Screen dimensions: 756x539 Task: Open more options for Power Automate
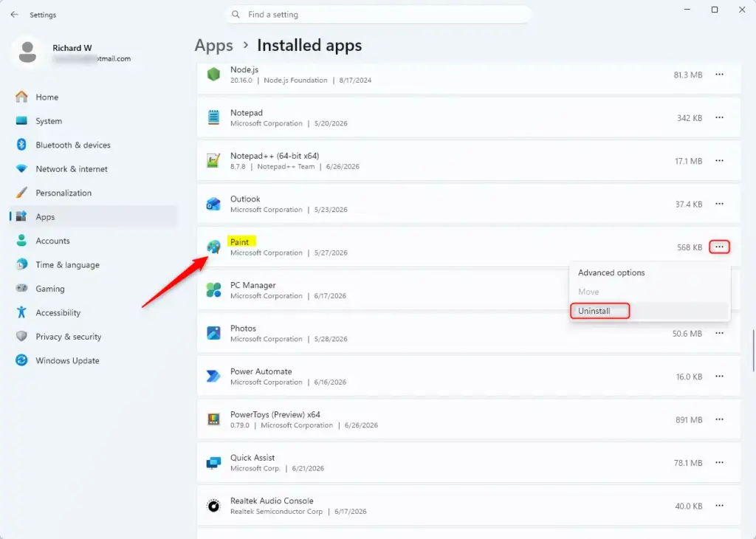[719, 377]
